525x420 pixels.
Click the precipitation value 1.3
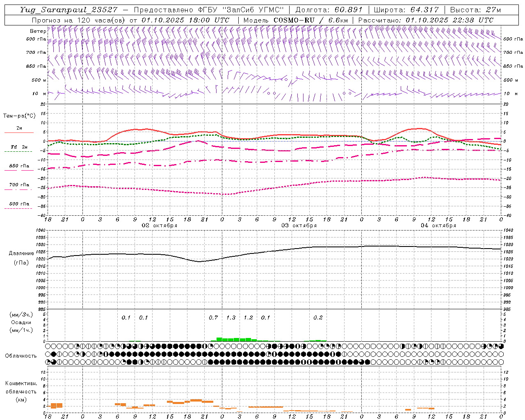coord(231,318)
